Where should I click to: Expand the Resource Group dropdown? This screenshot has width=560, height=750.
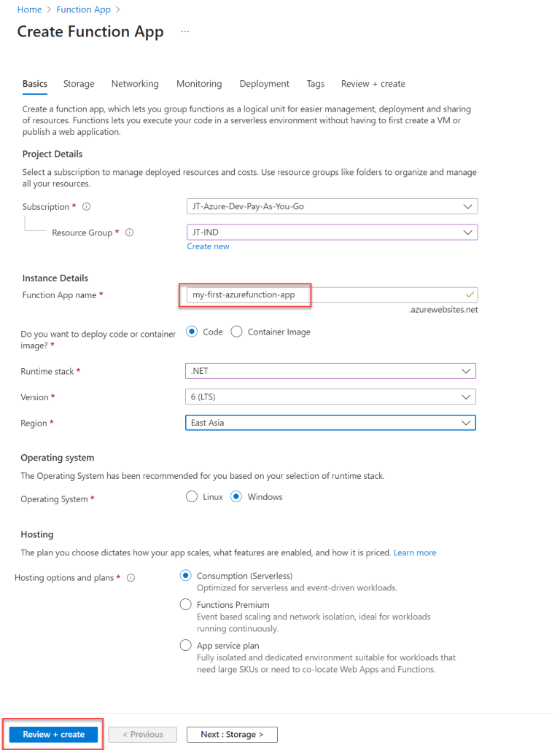(x=468, y=232)
